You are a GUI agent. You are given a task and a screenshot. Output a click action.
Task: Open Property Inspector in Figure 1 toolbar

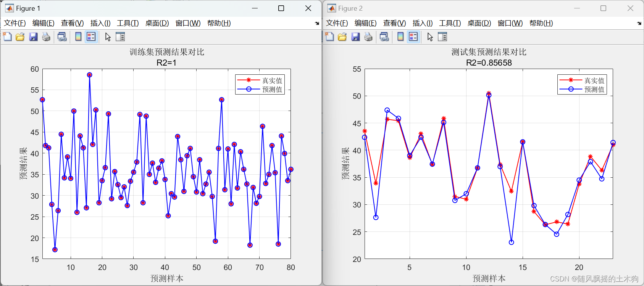point(120,37)
